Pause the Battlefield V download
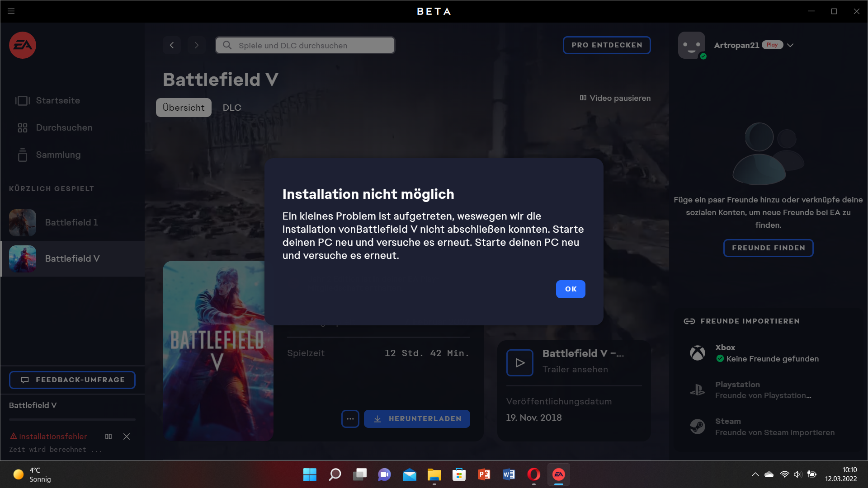868x488 pixels. 108,436
